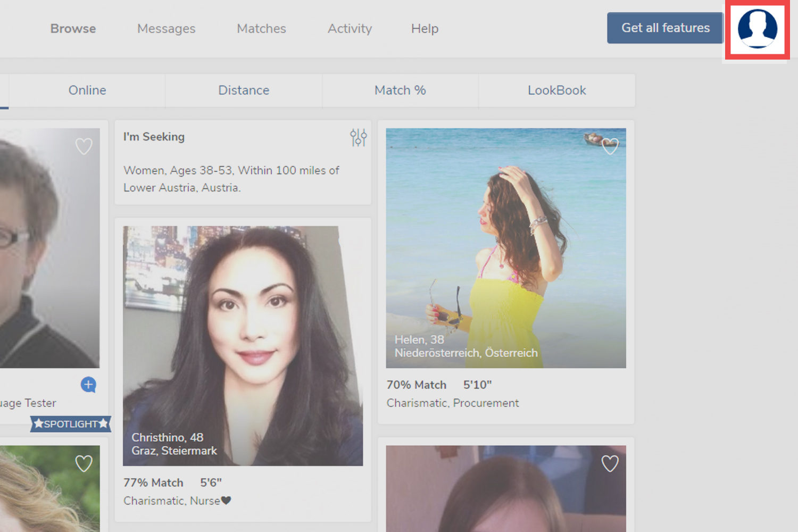Tap the heart on the blonde woman's photo
The image size is (798, 532).
pos(84,463)
